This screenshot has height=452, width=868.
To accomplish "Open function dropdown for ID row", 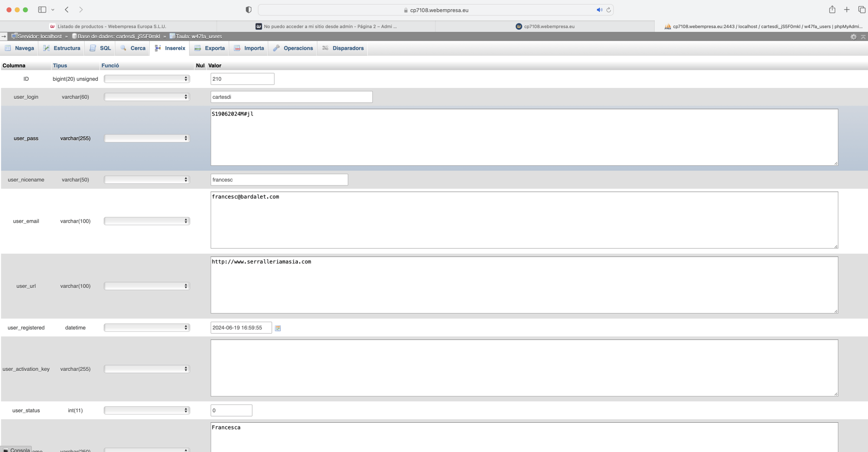I will pos(147,79).
